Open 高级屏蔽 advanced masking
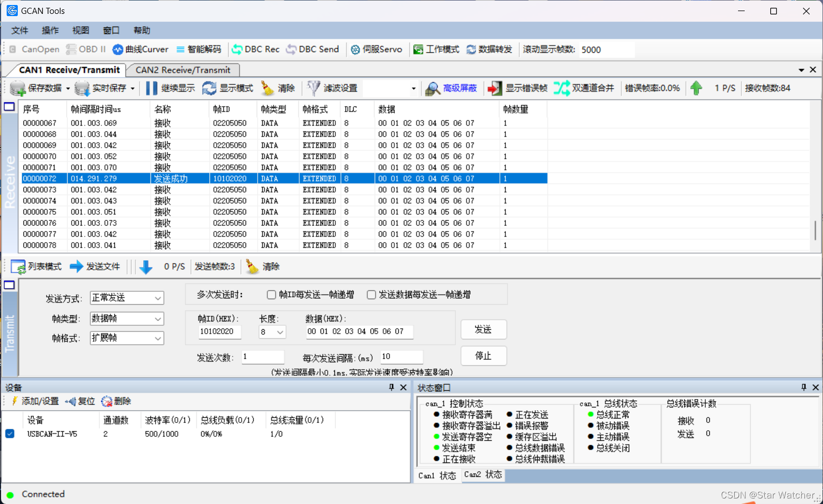This screenshot has height=504, width=823. [x=451, y=88]
